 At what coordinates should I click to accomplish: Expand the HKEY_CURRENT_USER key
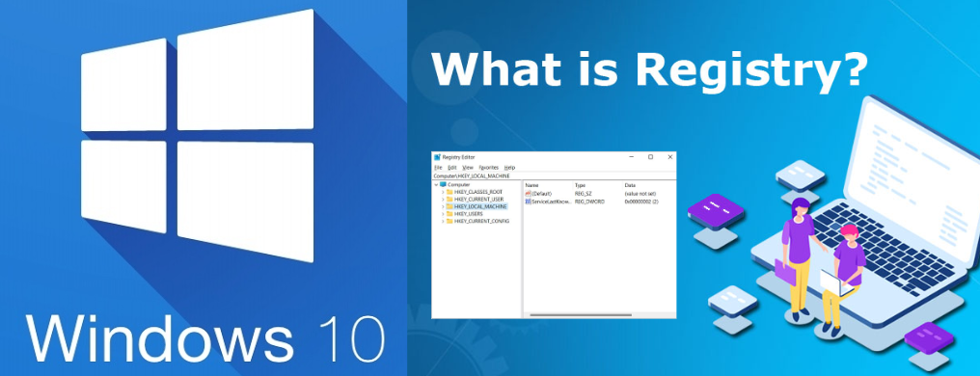click(x=443, y=200)
